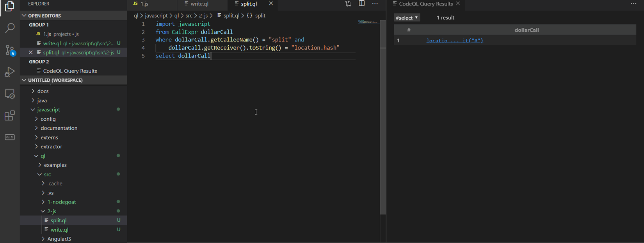
Task: Collapse the Open Editors section
Action: click(73, 16)
